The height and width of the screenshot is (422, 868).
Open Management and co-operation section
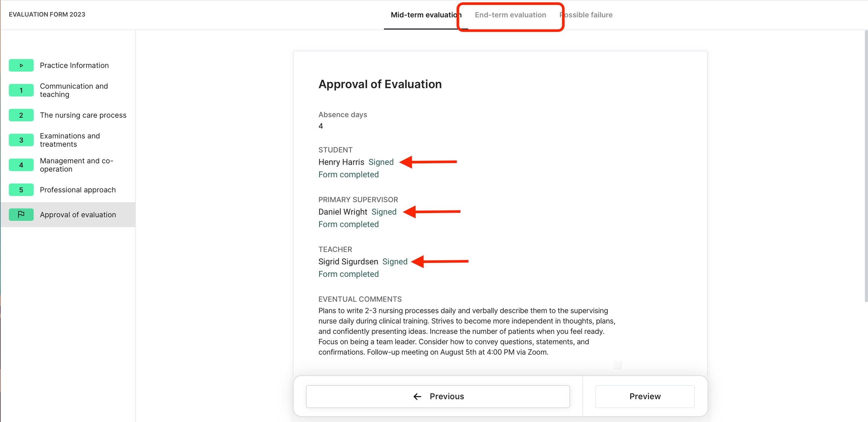tap(76, 165)
